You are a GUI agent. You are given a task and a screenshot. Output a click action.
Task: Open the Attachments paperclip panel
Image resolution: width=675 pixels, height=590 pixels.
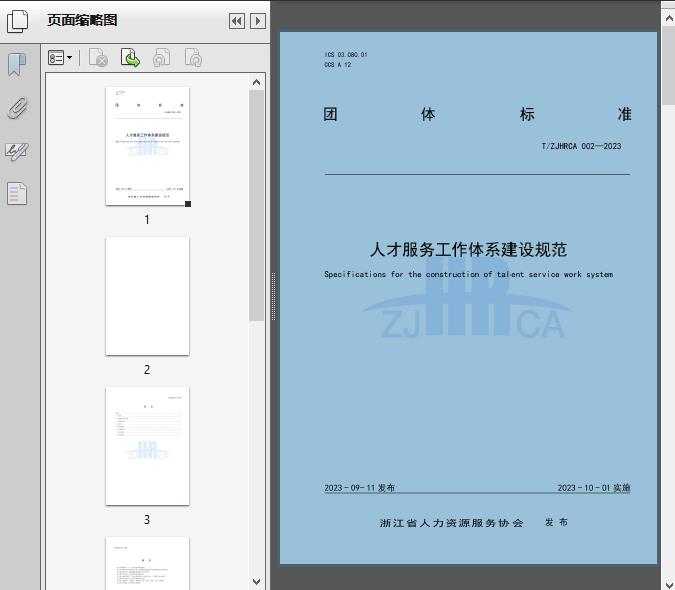coord(18,108)
